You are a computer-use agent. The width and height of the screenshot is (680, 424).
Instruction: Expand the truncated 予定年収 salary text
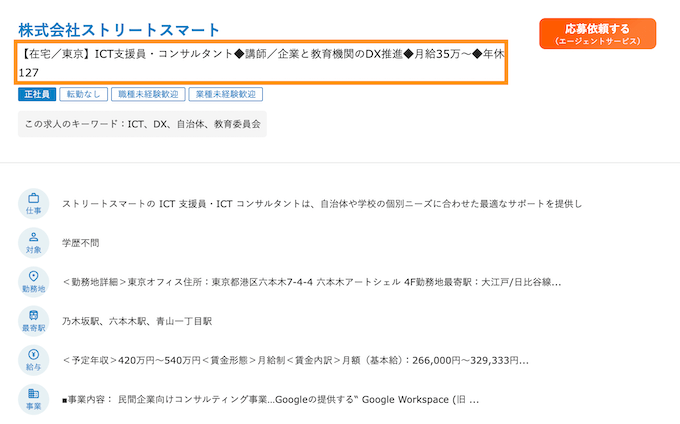point(295,360)
